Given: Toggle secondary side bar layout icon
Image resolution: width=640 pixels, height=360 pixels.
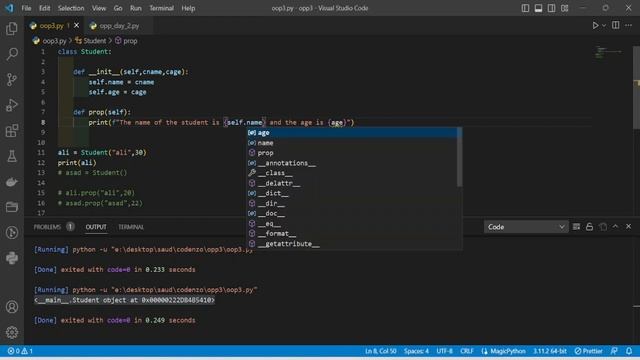Looking at the screenshot, I should (551, 8).
